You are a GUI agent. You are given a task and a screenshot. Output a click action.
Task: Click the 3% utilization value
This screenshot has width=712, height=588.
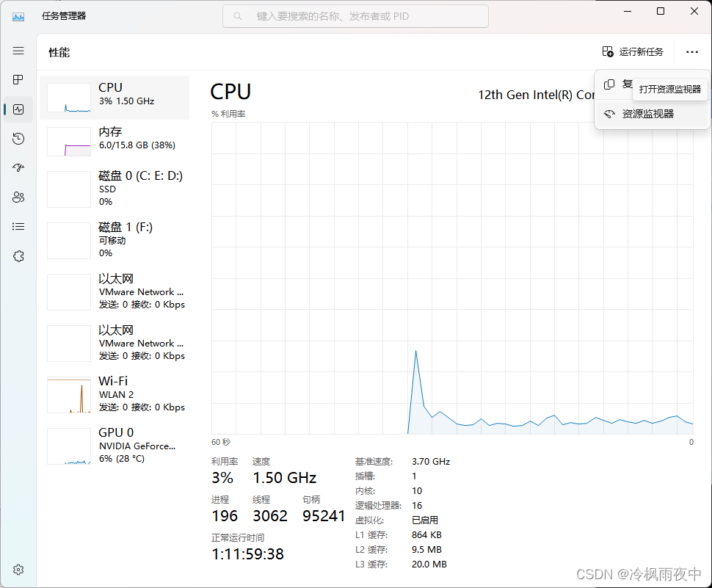222,478
